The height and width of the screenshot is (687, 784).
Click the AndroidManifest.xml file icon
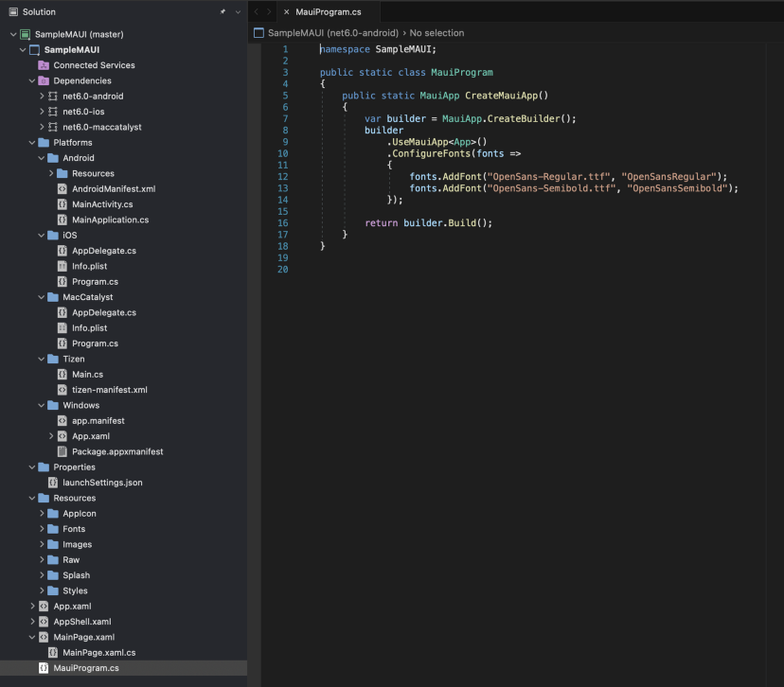[62, 189]
